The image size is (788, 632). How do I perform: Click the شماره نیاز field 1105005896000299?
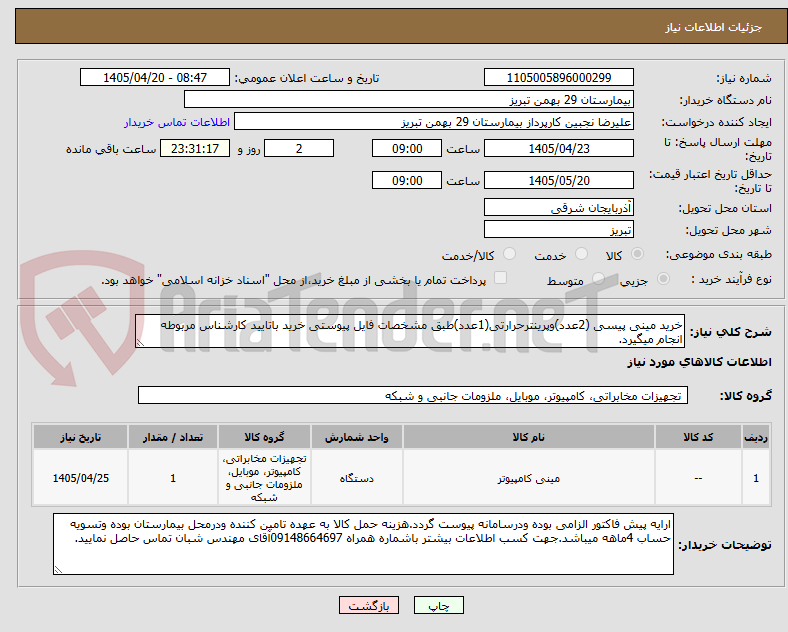[559, 78]
